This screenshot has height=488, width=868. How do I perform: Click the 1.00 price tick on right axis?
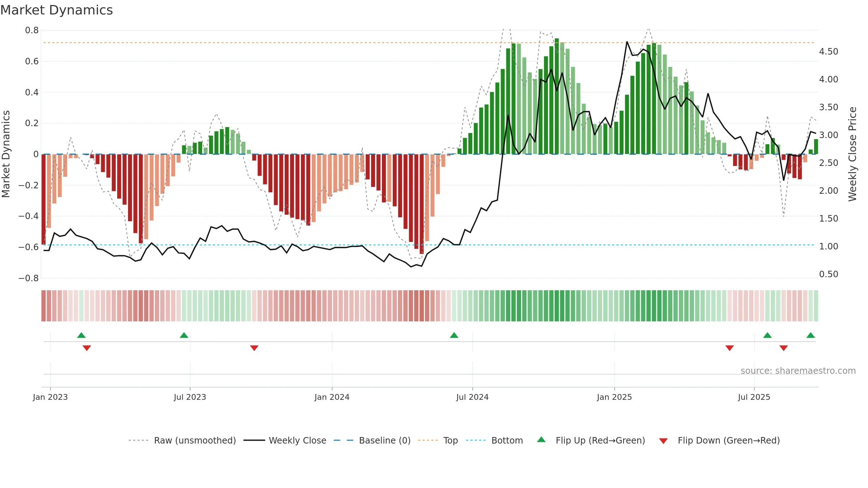pos(829,247)
